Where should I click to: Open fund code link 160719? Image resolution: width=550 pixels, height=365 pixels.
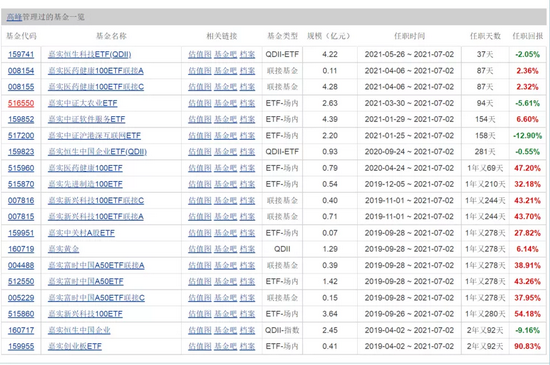click(x=21, y=249)
